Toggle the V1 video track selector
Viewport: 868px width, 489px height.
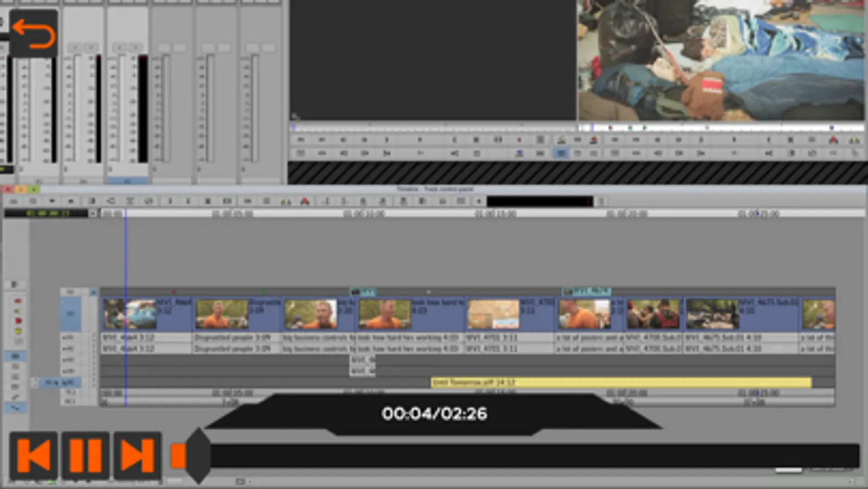click(x=70, y=314)
